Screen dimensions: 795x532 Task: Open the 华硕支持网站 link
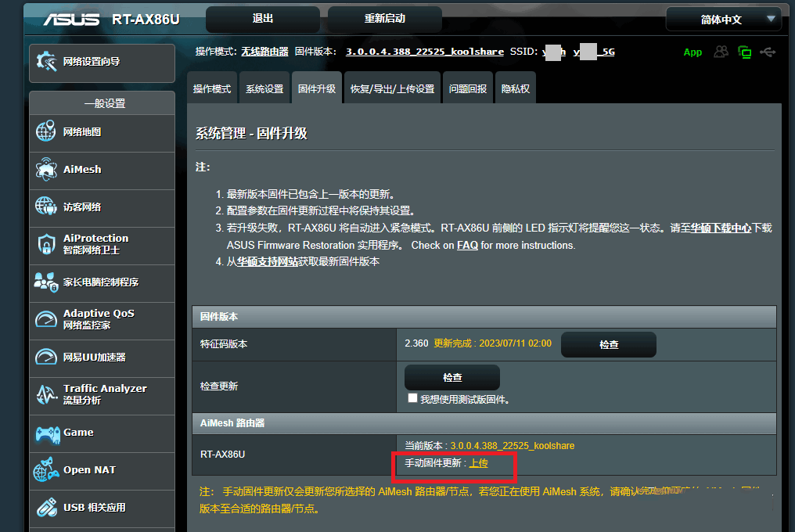tap(267, 261)
